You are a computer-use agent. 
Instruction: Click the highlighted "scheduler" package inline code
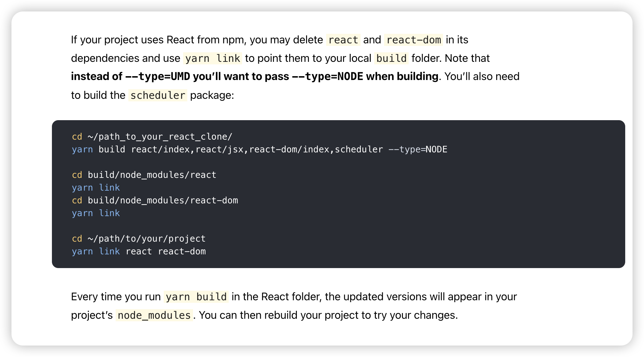tap(158, 95)
